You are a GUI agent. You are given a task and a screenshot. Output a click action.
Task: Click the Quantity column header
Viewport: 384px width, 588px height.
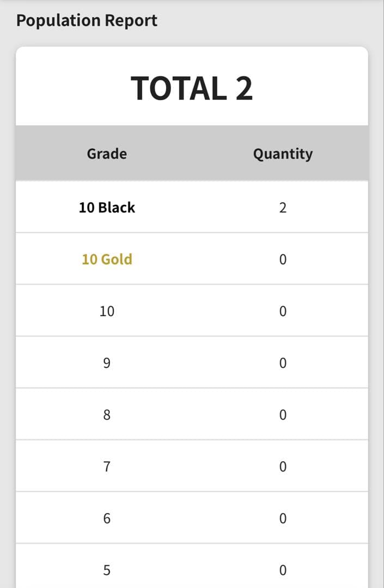283,154
